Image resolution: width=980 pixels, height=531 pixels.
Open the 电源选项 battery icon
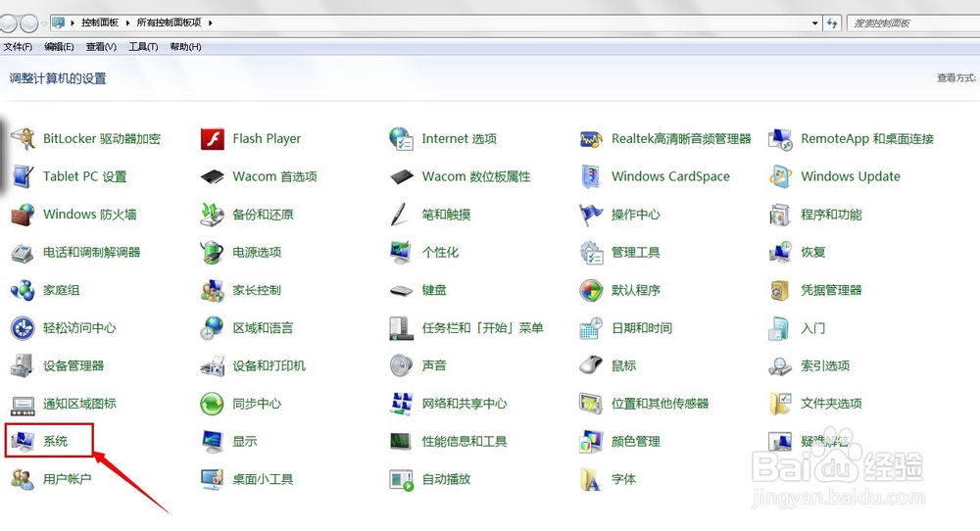(213, 253)
